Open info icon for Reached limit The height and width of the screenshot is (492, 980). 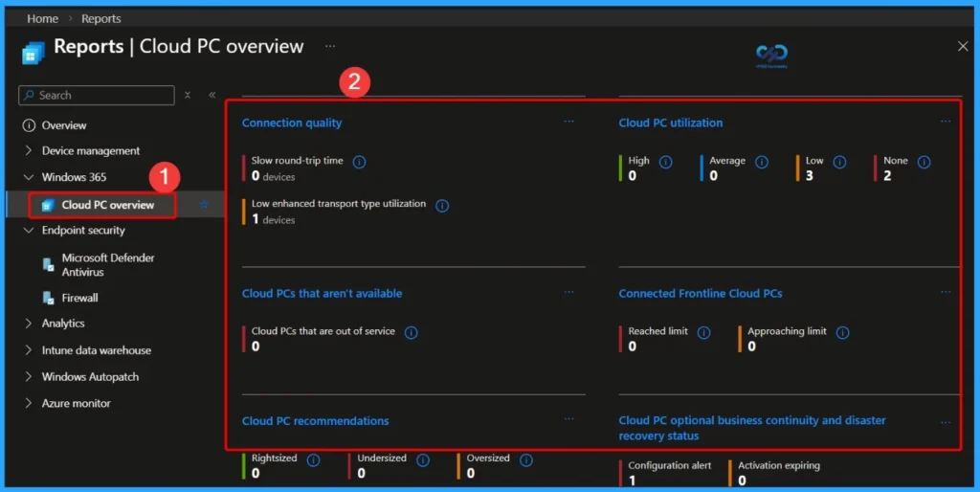703,332
